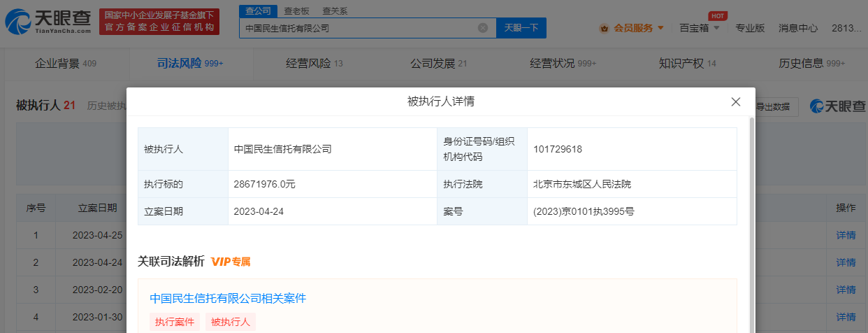Click the member service crown icon

(x=604, y=29)
